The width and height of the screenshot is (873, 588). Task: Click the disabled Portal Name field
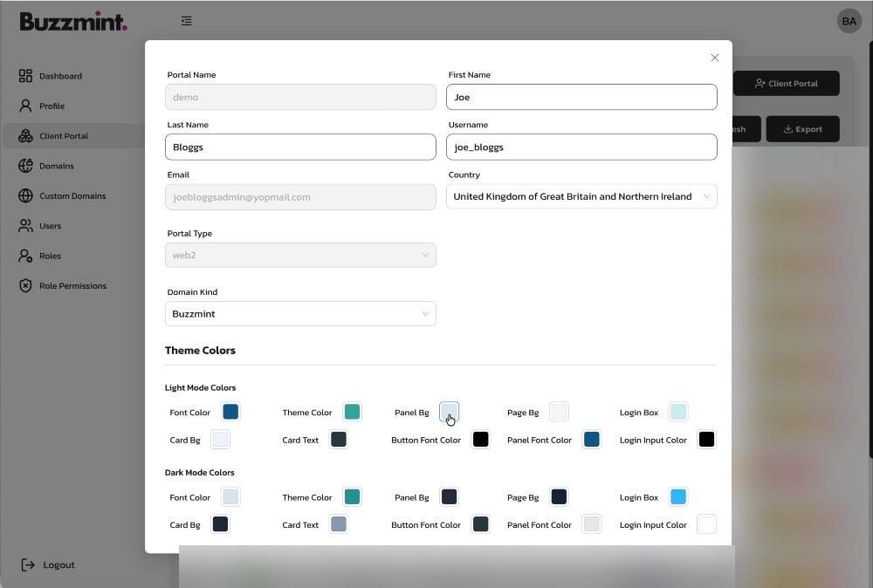300,97
